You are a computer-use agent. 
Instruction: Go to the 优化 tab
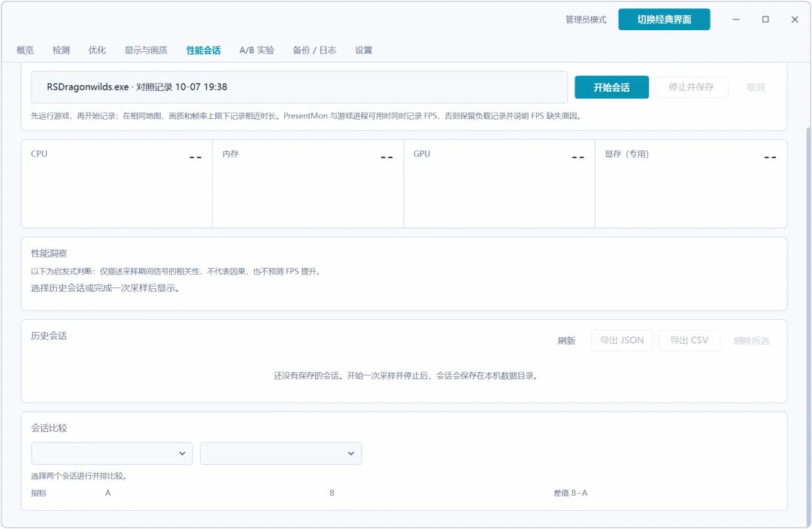pyautogui.click(x=97, y=50)
